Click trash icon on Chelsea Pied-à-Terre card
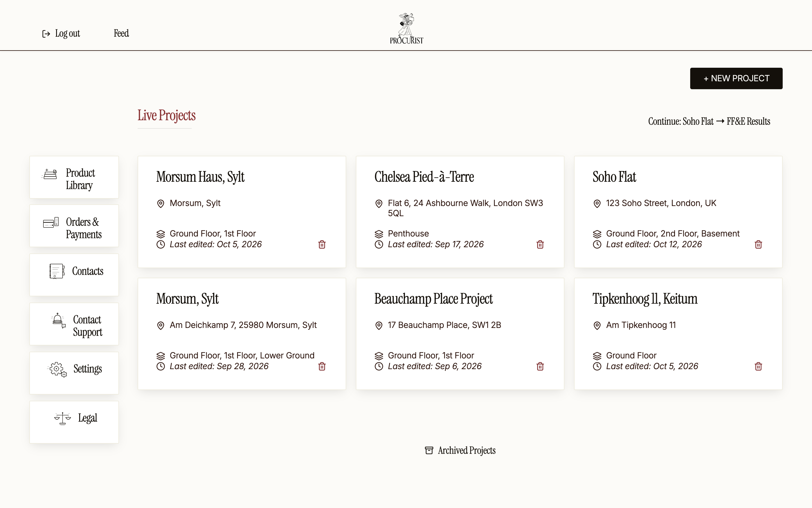 540,244
